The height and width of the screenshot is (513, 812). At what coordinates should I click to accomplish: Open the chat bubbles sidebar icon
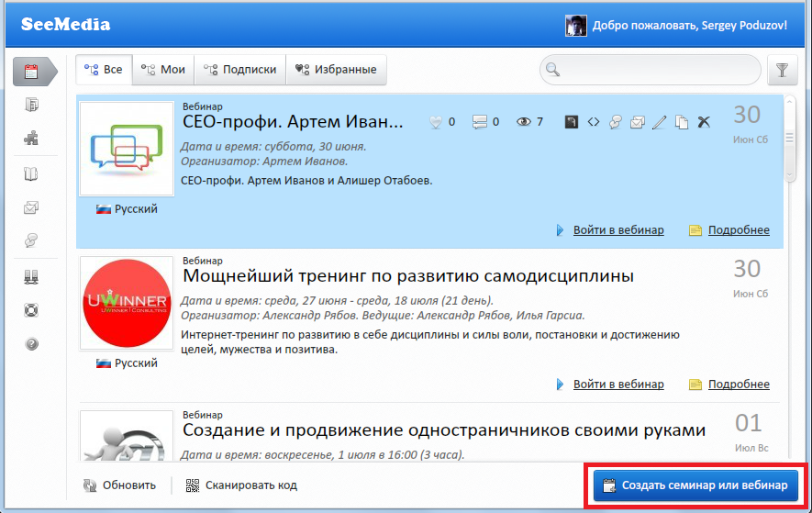pos(31,240)
